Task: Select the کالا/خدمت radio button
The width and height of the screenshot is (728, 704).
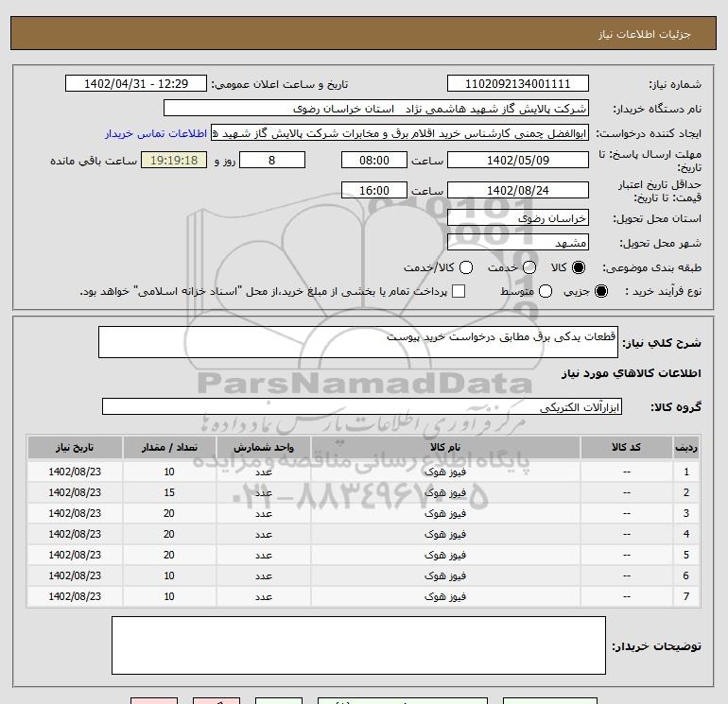Action: click(466, 267)
